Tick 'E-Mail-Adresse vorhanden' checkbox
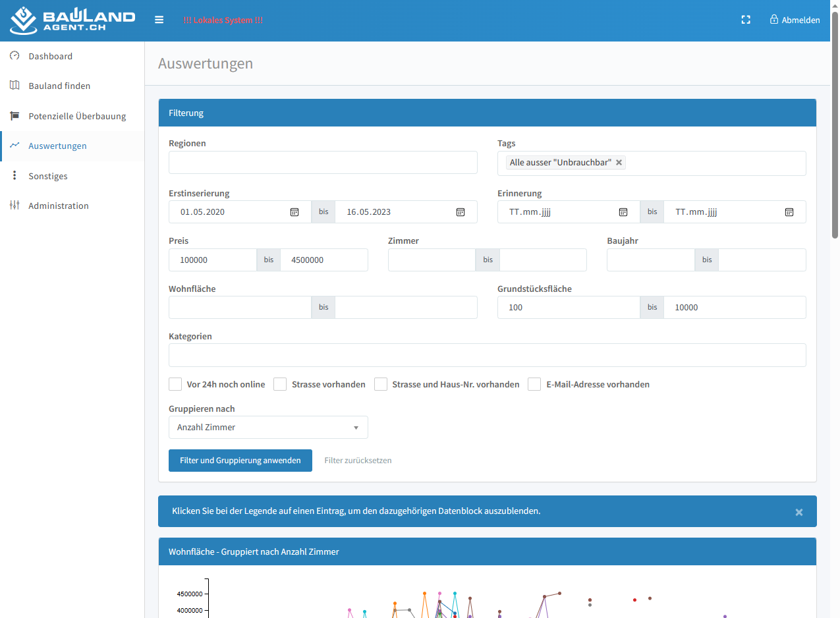Image resolution: width=840 pixels, height=618 pixels. tap(534, 384)
